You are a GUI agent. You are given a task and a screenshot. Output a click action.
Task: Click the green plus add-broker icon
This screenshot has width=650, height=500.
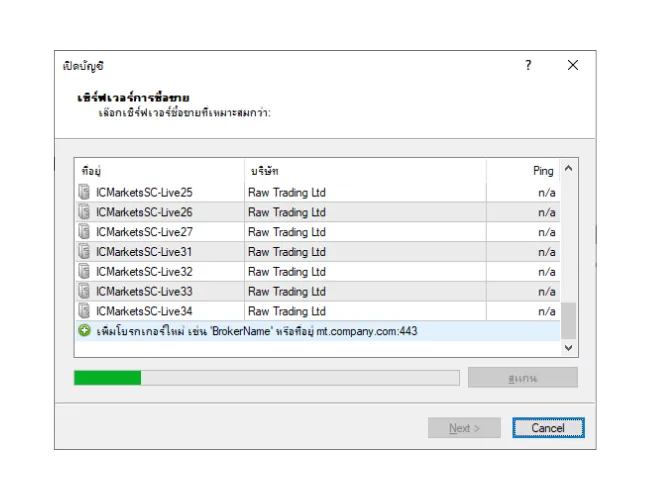click(x=84, y=330)
